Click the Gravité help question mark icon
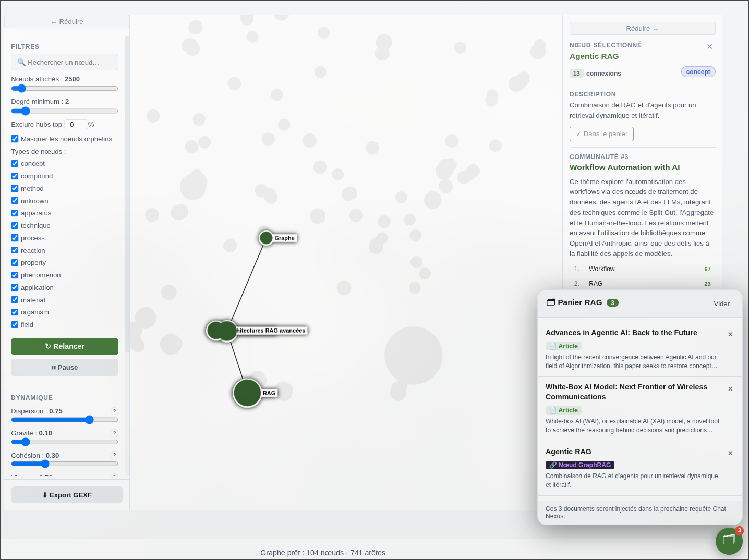Image resolution: width=749 pixels, height=560 pixels. (115, 433)
